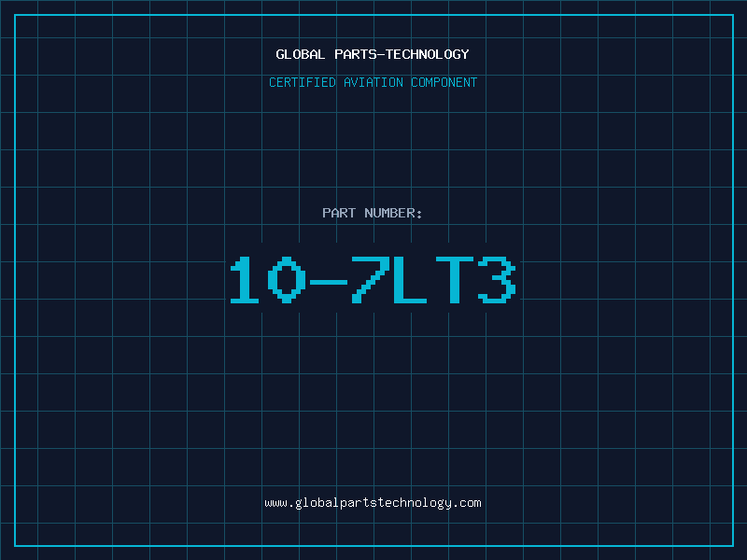Click the PART NUMBER: label
Image resolution: width=747 pixels, height=560 pixels.
(x=373, y=213)
